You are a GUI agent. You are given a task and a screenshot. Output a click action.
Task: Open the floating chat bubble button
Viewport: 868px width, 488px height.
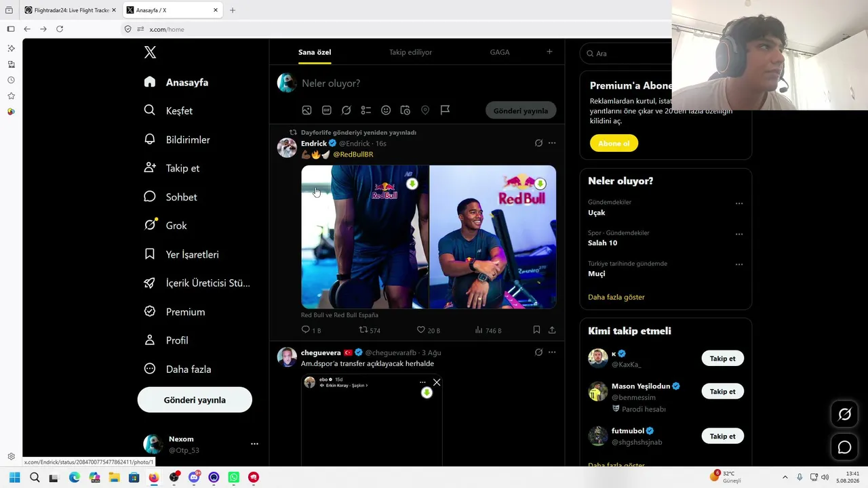[844, 447]
